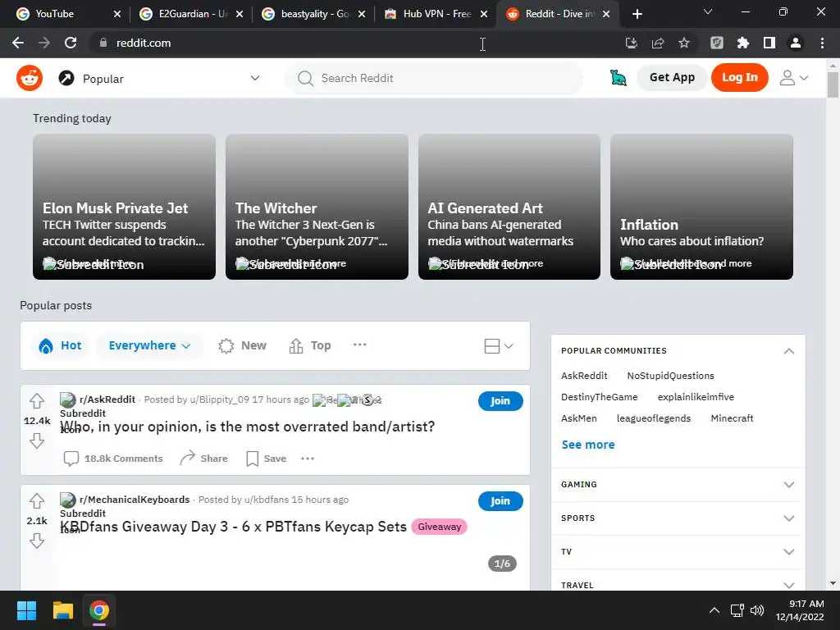The width and height of the screenshot is (840, 630).
Task: Upvote the AskReddit overrated band post
Action: (x=37, y=400)
